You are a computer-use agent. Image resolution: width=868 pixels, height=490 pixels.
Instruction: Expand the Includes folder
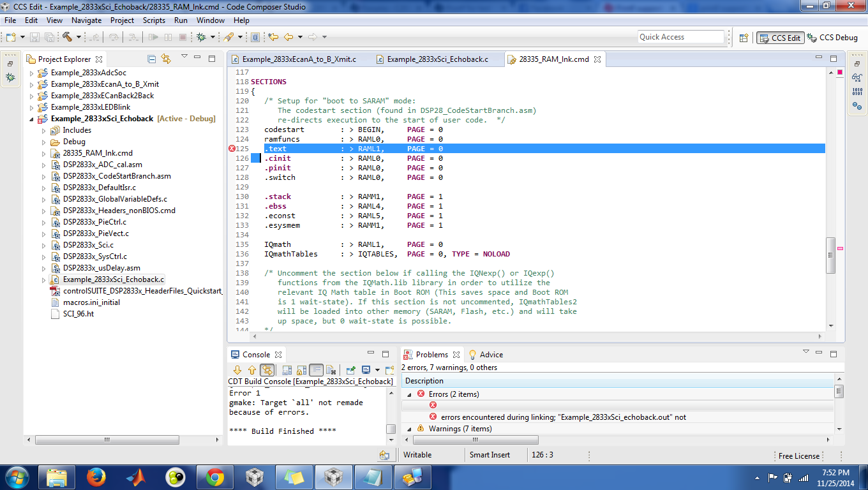point(43,130)
